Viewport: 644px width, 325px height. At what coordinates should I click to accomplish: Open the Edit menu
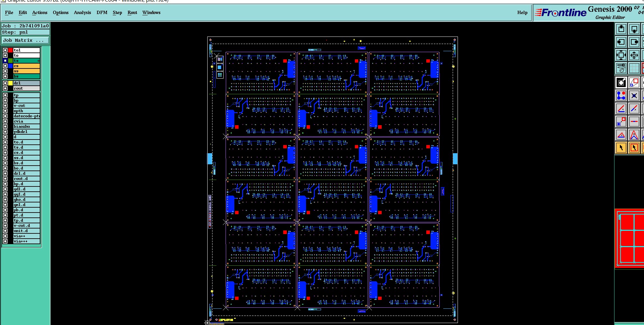coord(23,12)
